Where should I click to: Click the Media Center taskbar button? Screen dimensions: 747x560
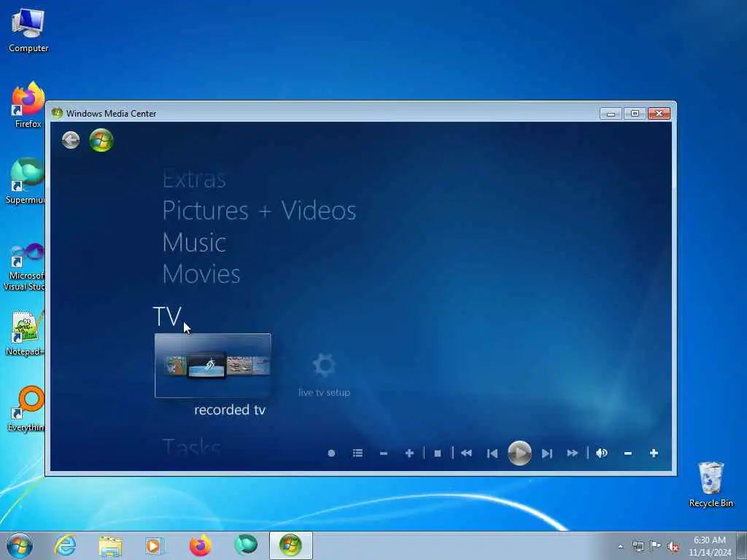290,545
